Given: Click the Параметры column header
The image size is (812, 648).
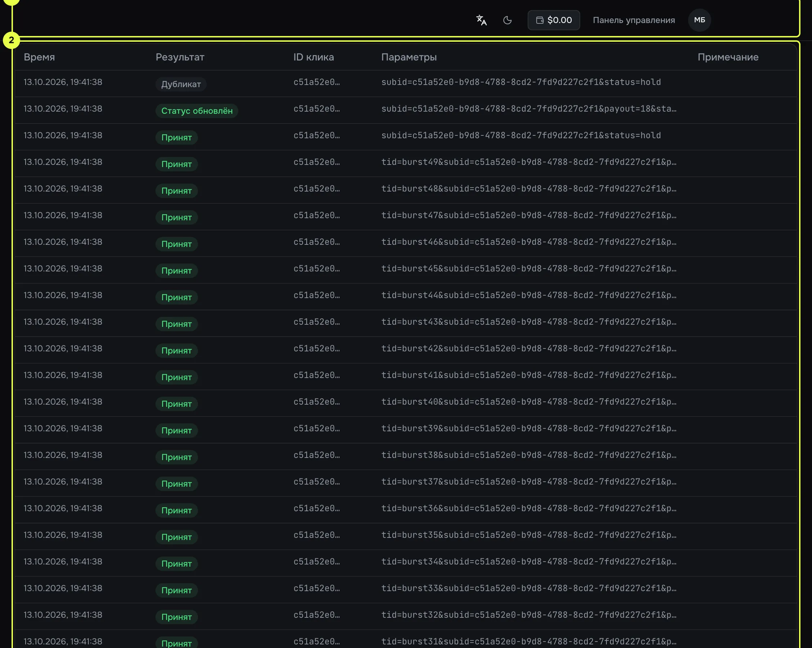Looking at the screenshot, I should click(x=409, y=57).
